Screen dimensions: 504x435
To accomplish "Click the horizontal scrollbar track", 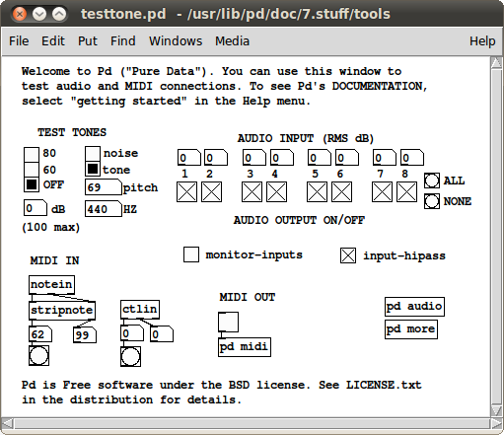I will 252,423.
